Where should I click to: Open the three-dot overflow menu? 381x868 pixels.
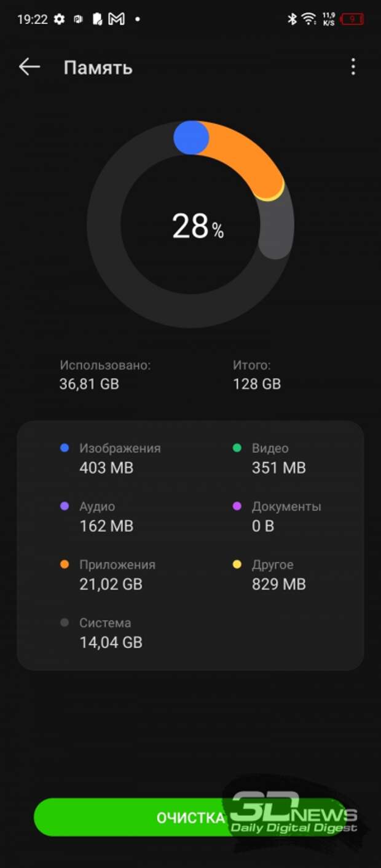[353, 67]
